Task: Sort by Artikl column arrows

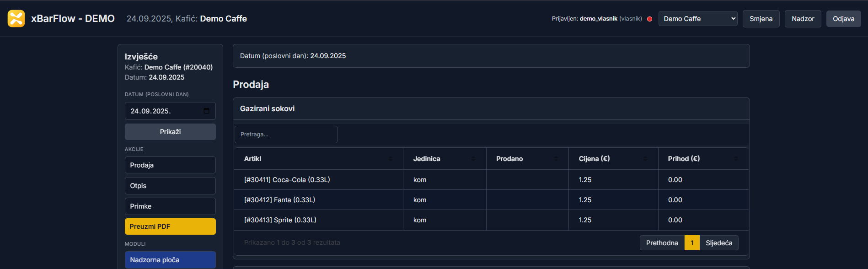Action: click(391, 159)
